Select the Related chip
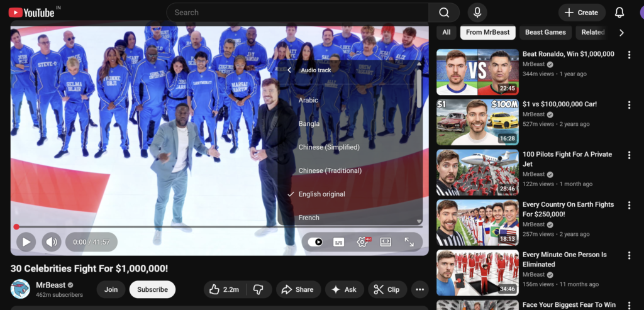644x310 pixels. point(592,32)
